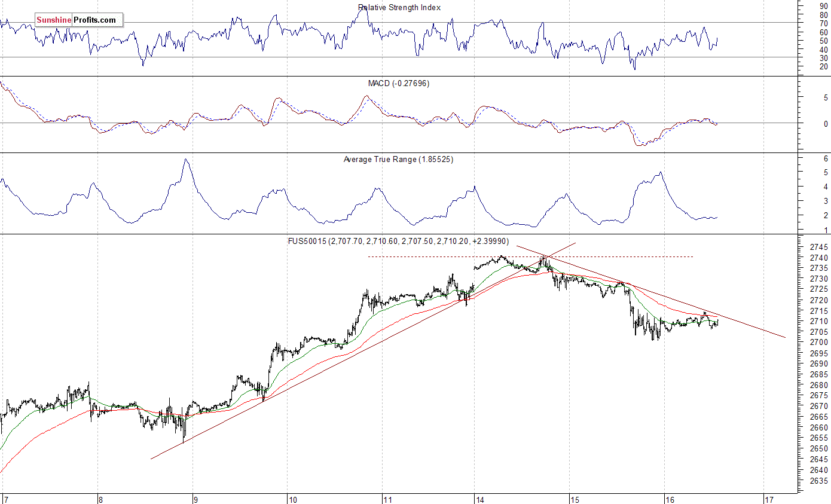
Task: Click the Relative Strength Index panel title
Action: coord(399,8)
